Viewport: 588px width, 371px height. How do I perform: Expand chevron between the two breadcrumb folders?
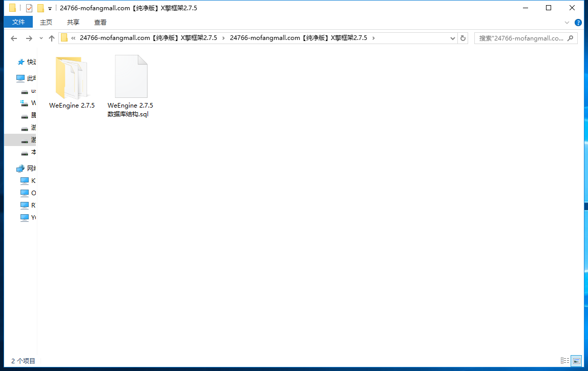click(x=223, y=38)
